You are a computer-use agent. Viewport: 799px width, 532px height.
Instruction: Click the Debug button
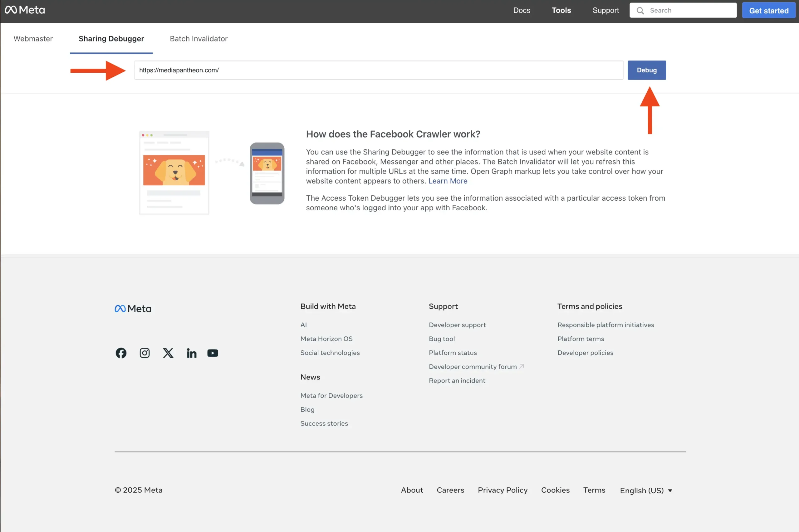coord(647,70)
